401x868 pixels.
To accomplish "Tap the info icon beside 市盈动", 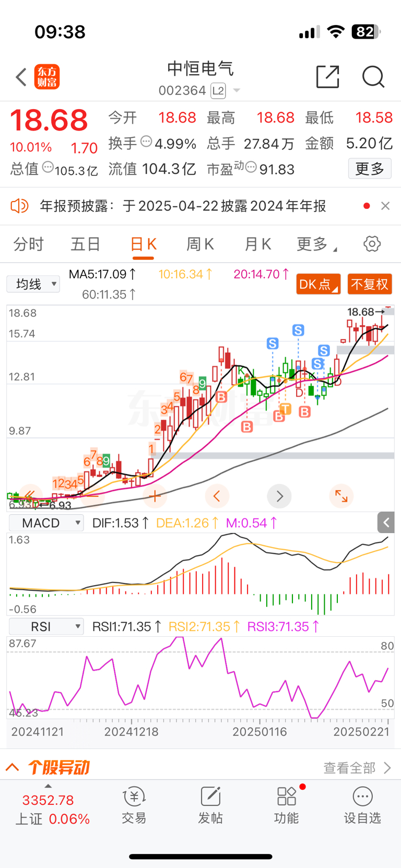I will click(251, 168).
